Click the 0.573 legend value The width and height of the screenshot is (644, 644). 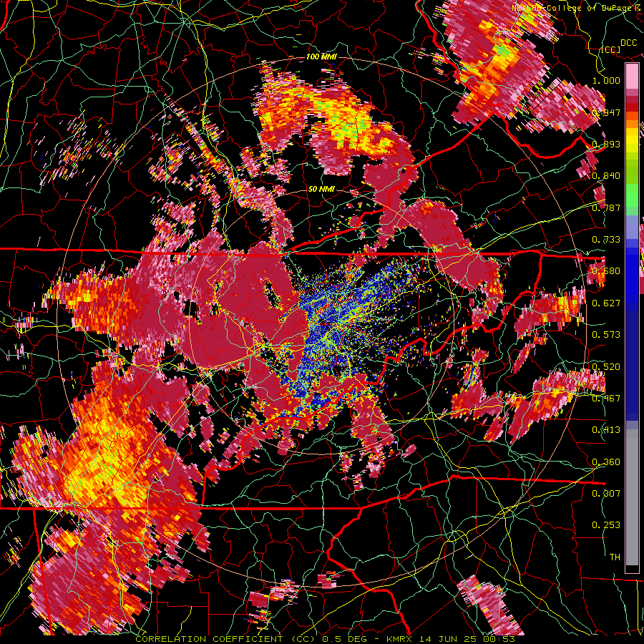606,335
